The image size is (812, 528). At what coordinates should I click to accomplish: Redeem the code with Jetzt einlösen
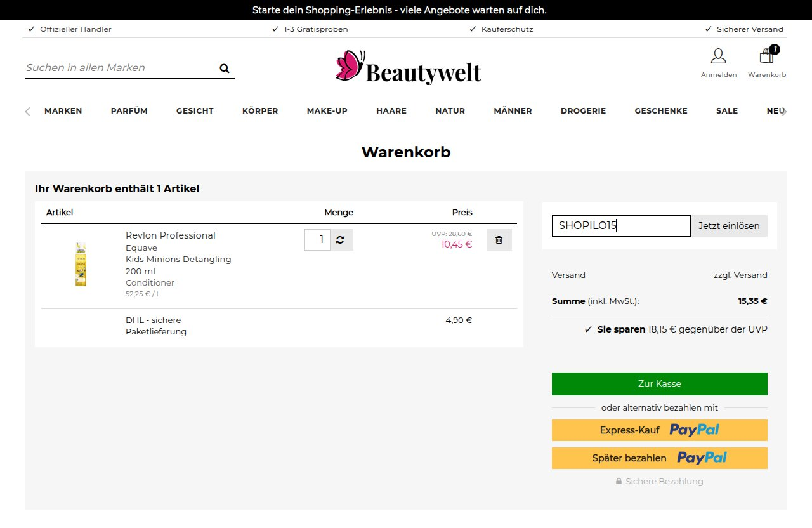coord(729,226)
